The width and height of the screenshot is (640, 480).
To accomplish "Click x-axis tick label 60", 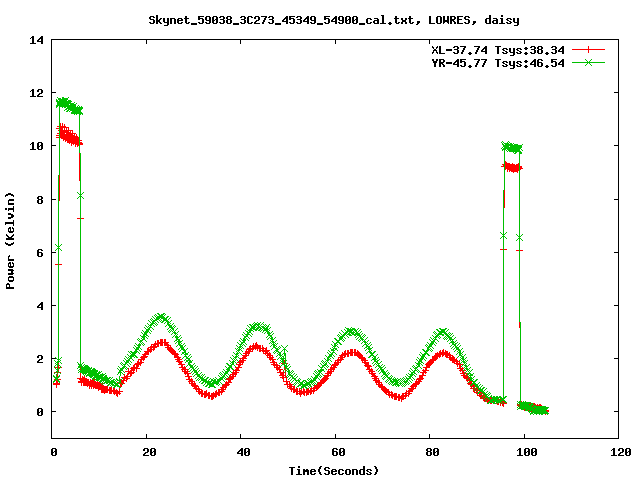I will coord(338,452).
